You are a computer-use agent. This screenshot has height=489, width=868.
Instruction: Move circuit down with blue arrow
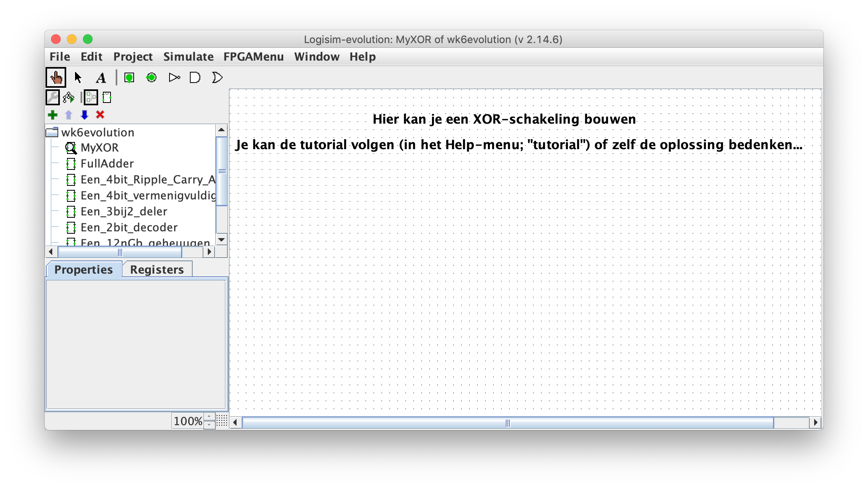coord(84,115)
